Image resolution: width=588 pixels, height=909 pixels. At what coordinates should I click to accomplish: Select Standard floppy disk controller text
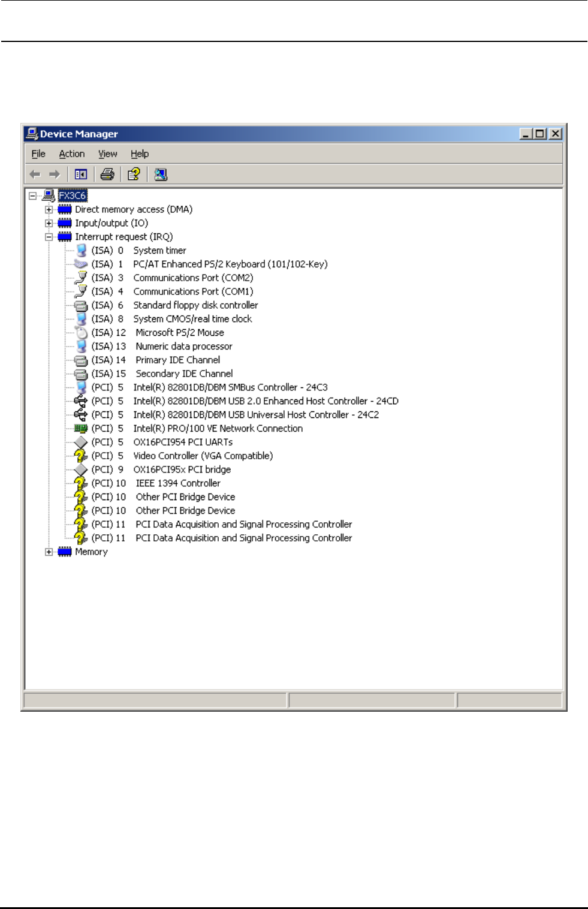[195, 305]
